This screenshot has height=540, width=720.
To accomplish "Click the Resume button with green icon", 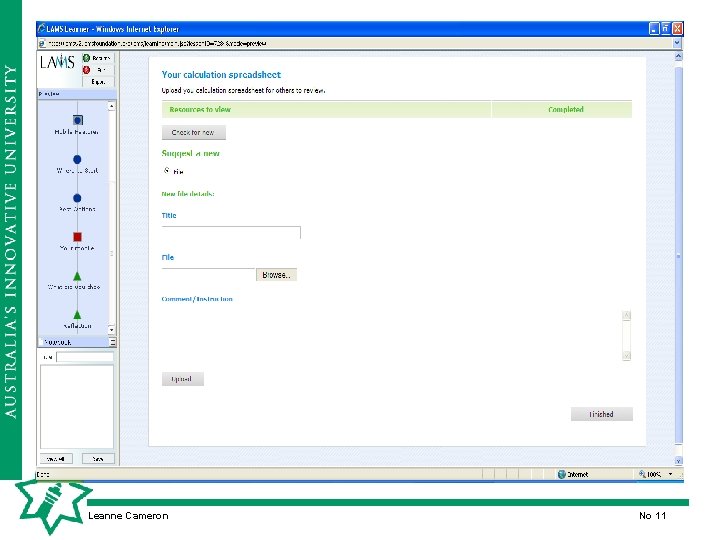I will (x=97, y=58).
